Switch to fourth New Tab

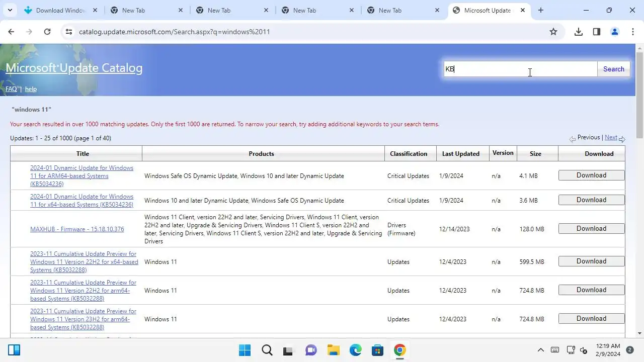(403, 10)
